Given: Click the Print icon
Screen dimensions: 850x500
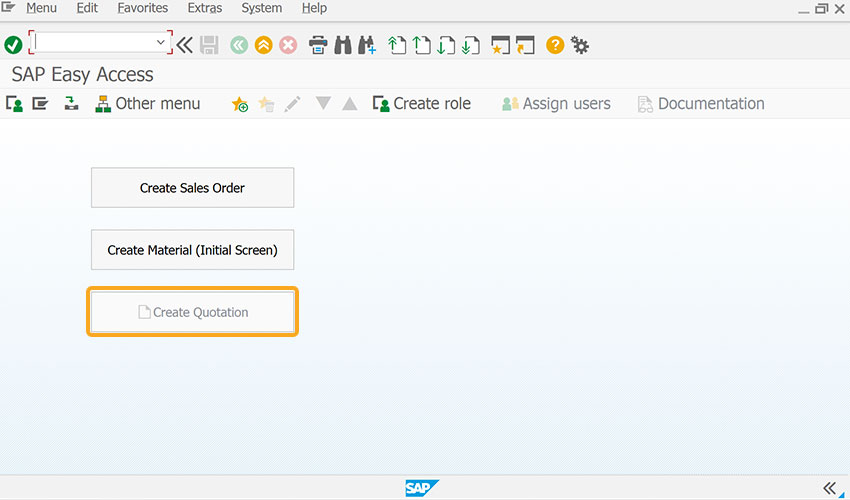Looking at the screenshot, I should point(318,45).
